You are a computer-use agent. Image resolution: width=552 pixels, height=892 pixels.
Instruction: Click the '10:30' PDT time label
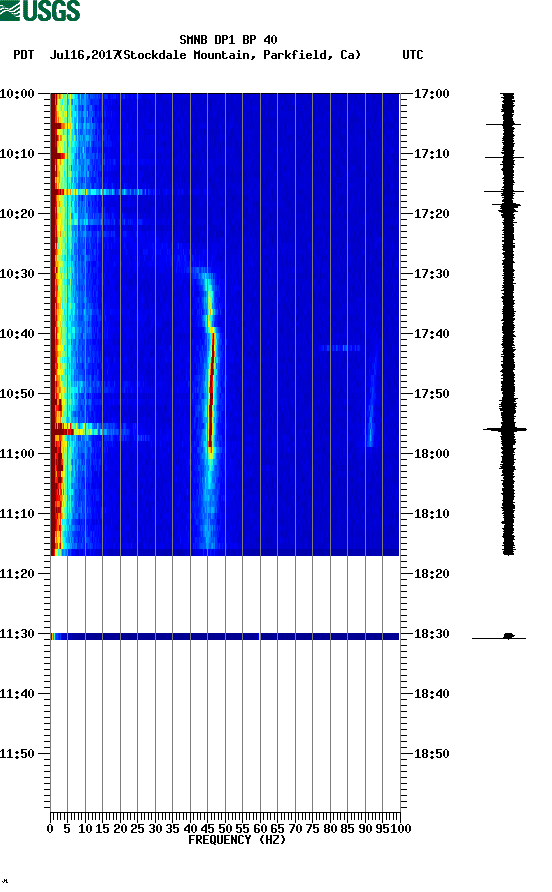(17, 274)
